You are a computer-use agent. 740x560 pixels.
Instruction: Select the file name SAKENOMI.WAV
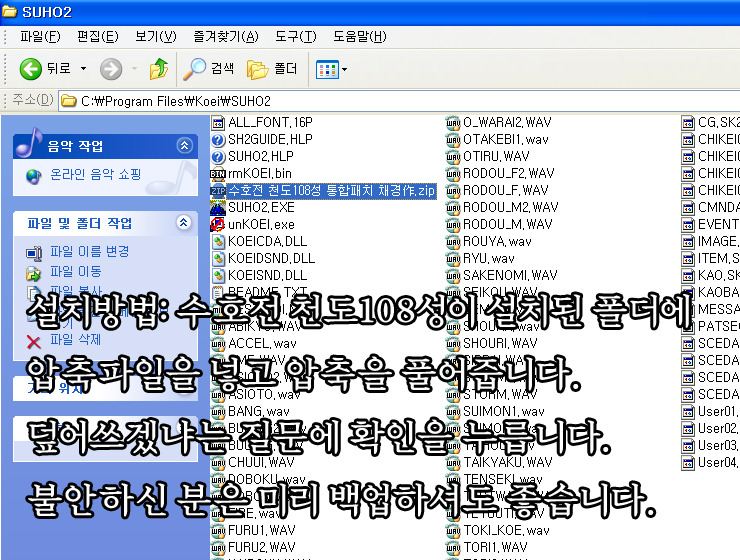pos(510,276)
